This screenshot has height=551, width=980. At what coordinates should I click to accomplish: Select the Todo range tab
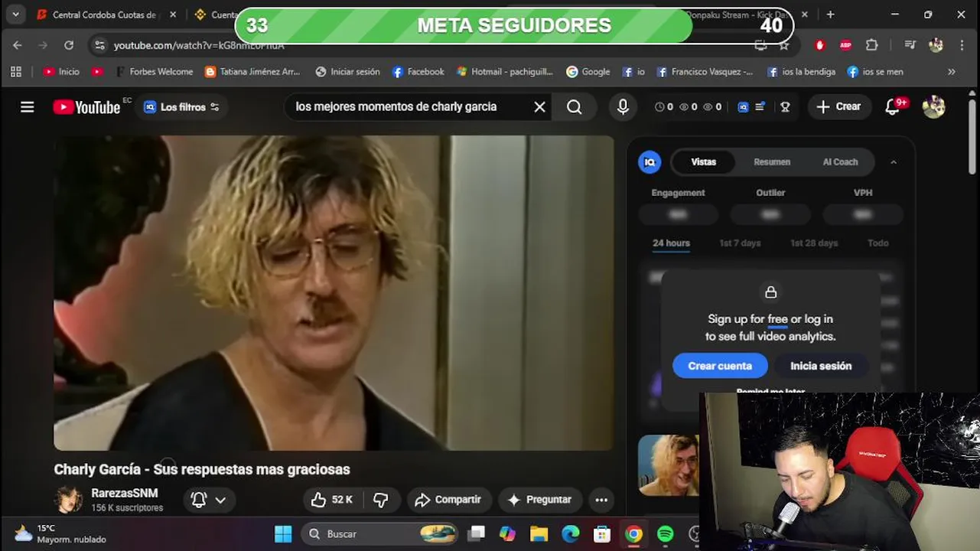click(877, 243)
